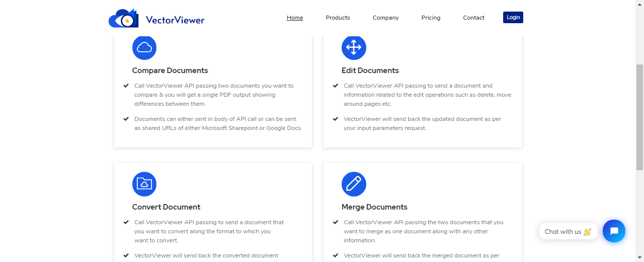Select the Merge Documents heading
The width and height of the screenshot is (644, 262).
tap(374, 207)
